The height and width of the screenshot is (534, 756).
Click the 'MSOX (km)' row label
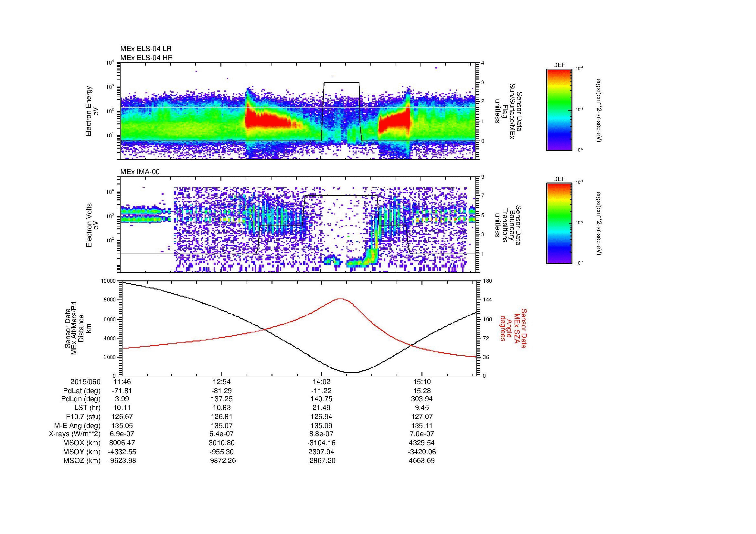click(82, 443)
